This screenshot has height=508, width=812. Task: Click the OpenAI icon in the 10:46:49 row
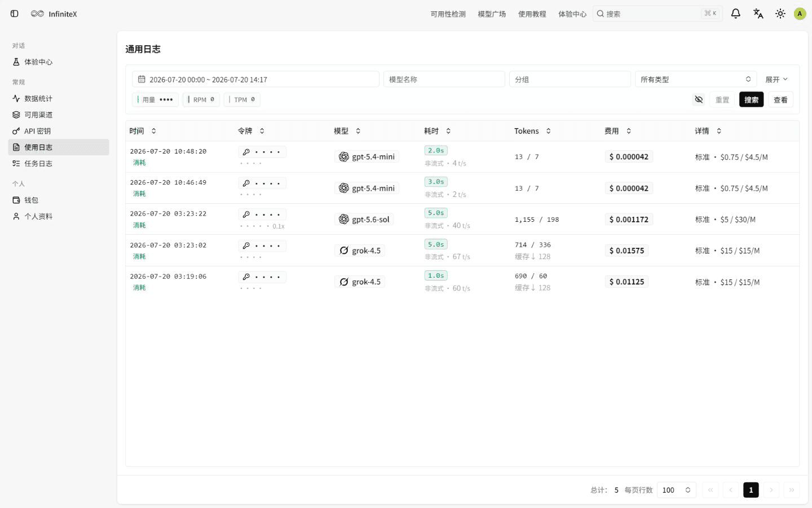tap(343, 188)
